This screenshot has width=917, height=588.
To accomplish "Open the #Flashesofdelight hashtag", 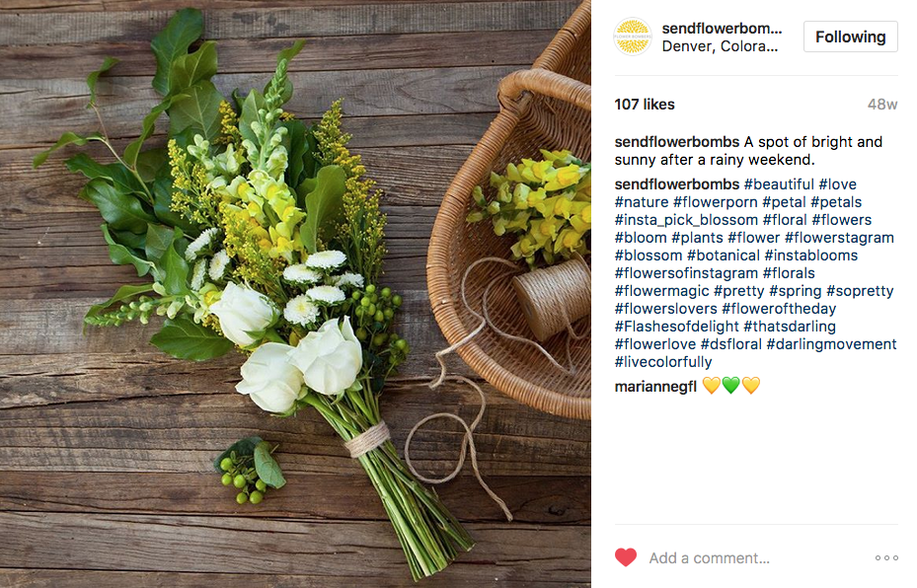I will click(676, 327).
